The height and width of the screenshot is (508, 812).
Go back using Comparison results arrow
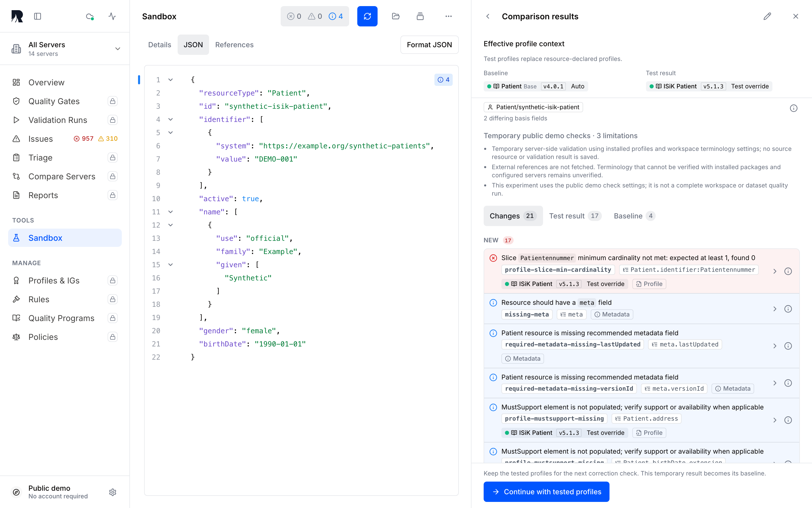click(x=488, y=16)
